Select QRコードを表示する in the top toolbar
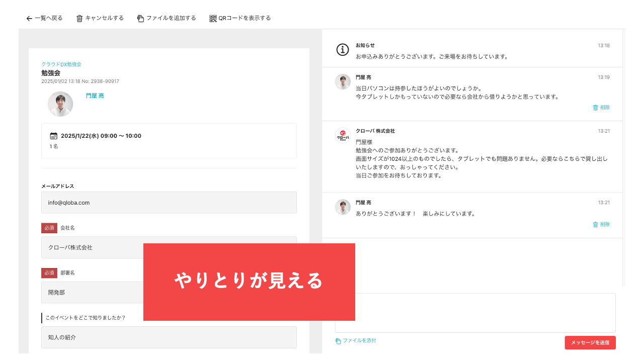 click(240, 18)
